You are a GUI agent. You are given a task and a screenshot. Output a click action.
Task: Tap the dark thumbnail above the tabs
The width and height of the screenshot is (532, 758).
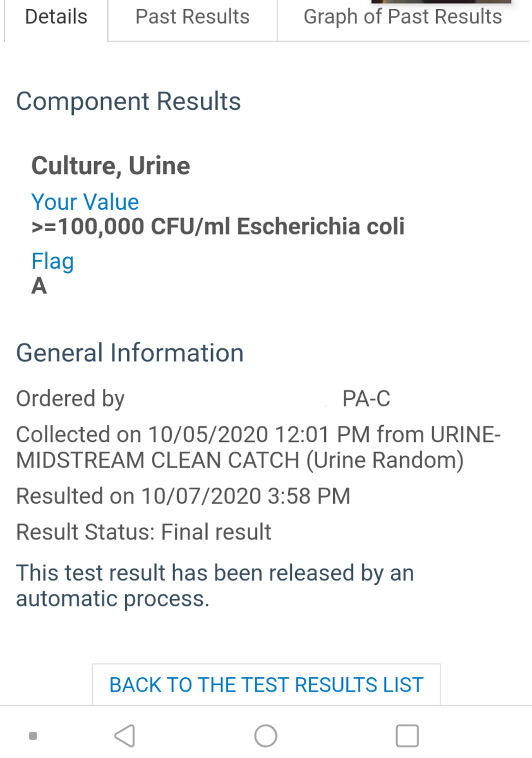click(x=441, y=2)
